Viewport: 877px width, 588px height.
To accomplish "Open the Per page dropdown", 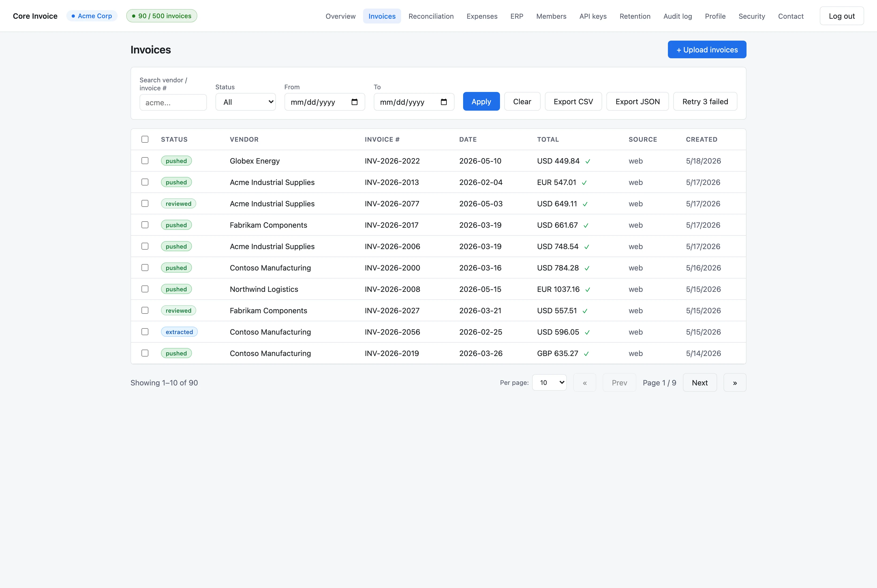I will pos(549,382).
